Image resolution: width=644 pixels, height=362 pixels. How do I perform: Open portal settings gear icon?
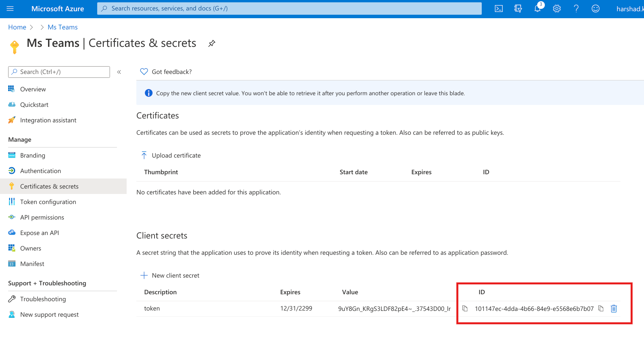(x=556, y=9)
